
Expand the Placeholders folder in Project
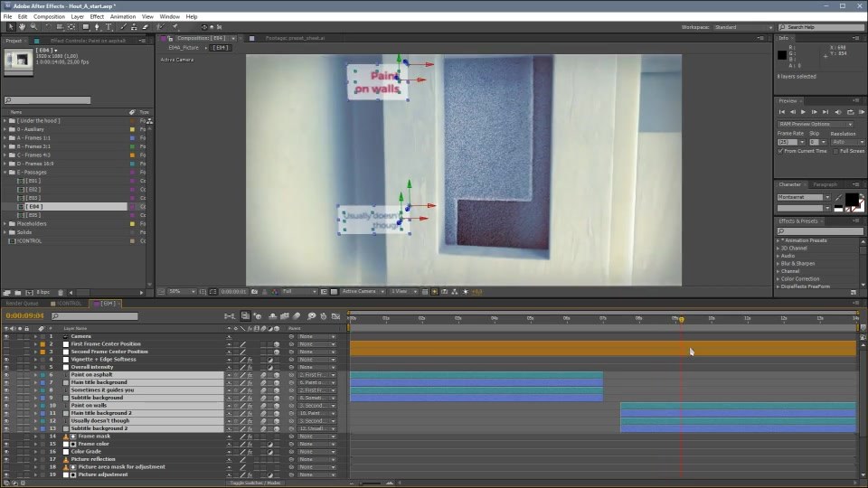pyautogui.click(x=5, y=223)
